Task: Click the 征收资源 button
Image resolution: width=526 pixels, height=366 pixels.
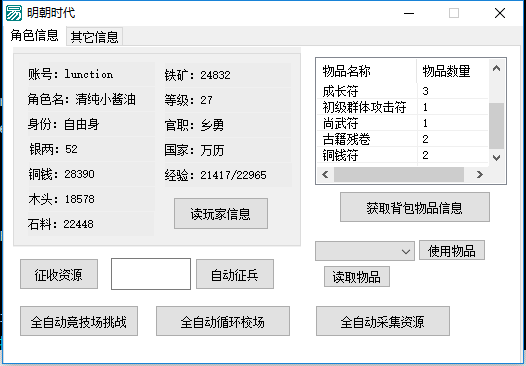Action: [x=59, y=274]
